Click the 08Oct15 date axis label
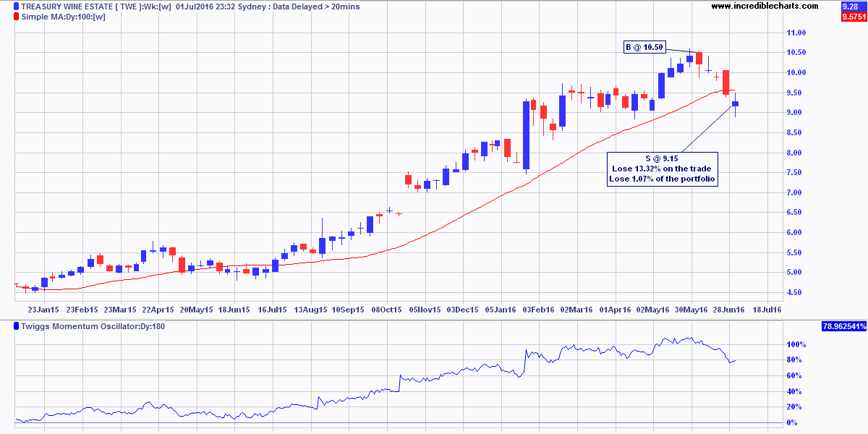The width and height of the screenshot is (868, 434). point(386,309)
